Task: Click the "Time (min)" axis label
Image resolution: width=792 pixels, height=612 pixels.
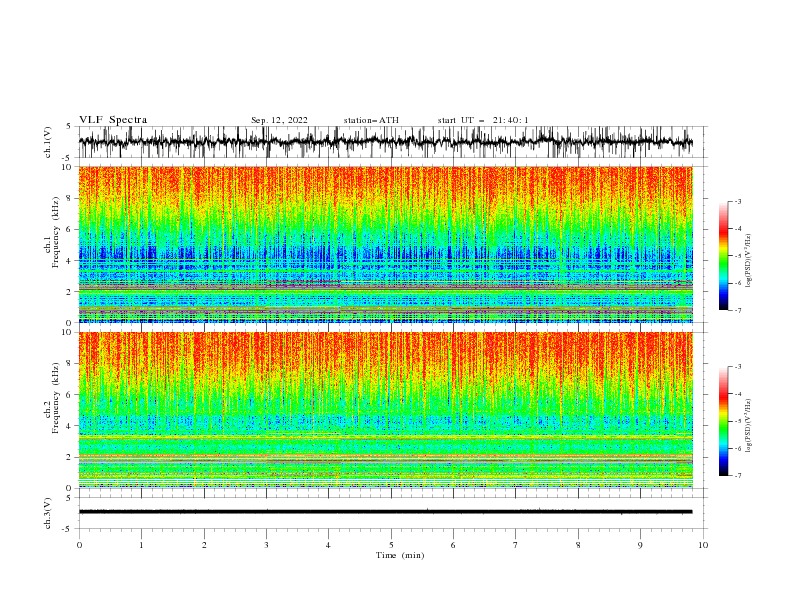Action: 400,555
